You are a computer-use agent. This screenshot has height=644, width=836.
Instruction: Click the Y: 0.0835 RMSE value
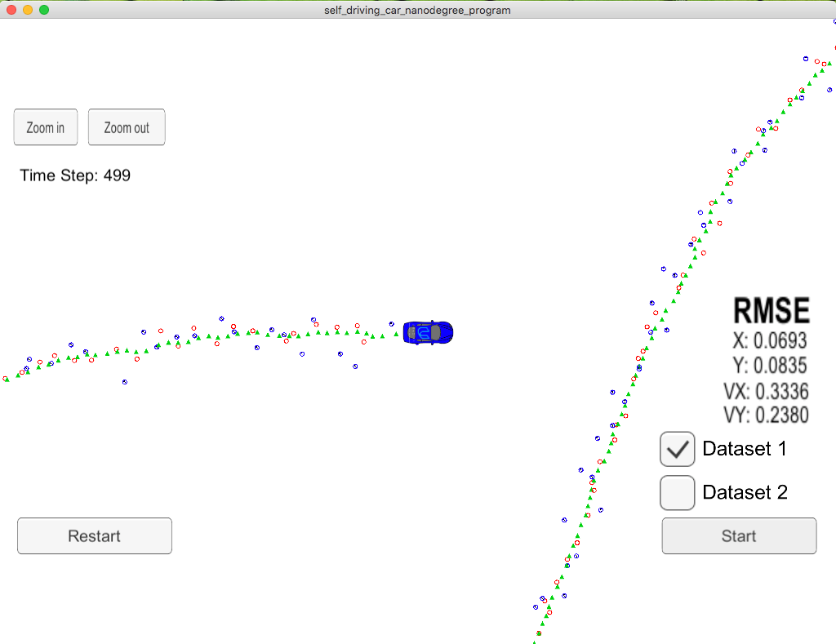pos(770,366)
